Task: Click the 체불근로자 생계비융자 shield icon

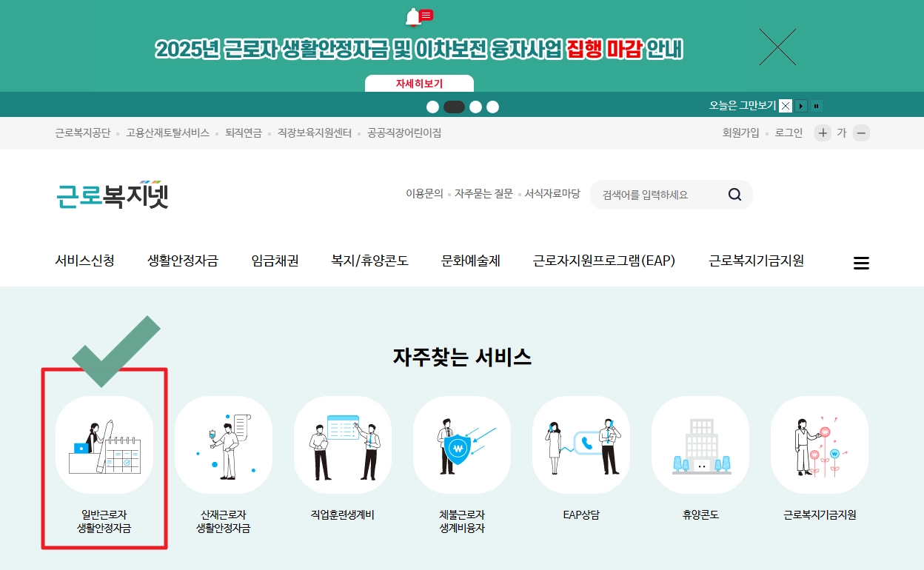Action: click(462, 444)
